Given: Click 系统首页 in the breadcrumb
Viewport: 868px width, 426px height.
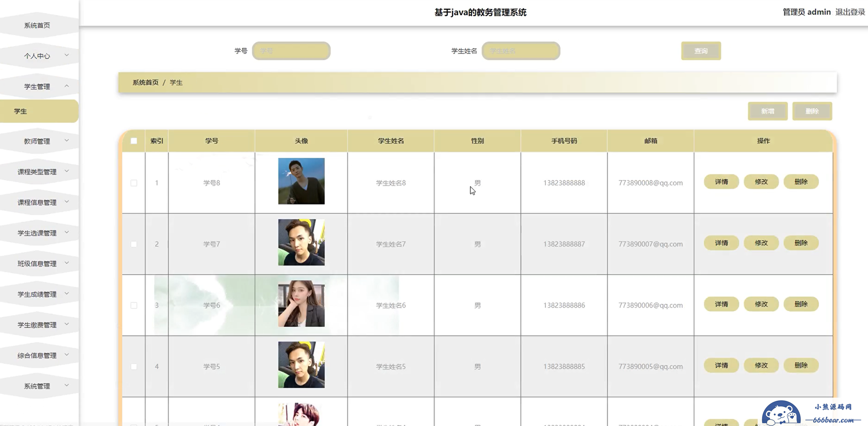Looking at the screenshot, I should tap(145, 83).
